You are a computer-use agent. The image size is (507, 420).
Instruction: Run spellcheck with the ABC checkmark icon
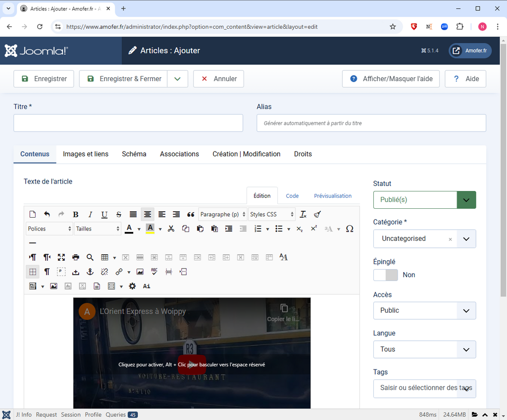pyautogui.click(x=154, y=272)
